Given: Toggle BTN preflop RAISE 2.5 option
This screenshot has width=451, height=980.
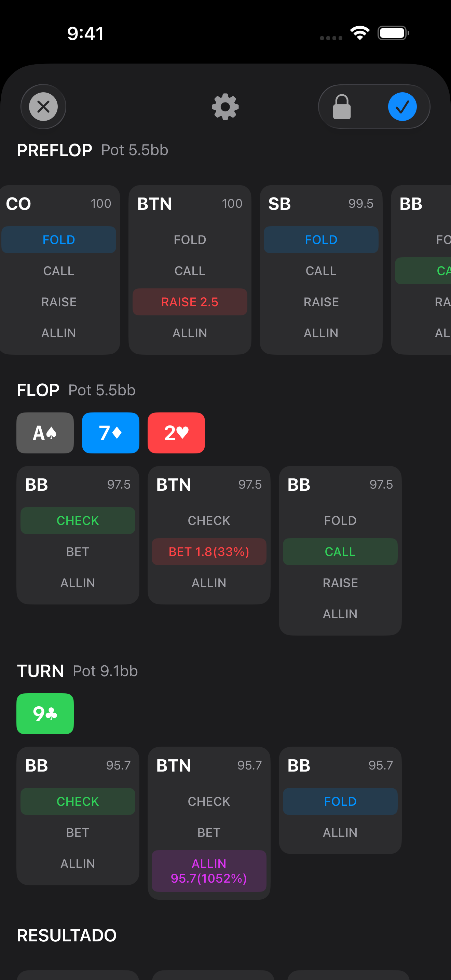Looking at the screenshot, I should [x=190, y=302].
